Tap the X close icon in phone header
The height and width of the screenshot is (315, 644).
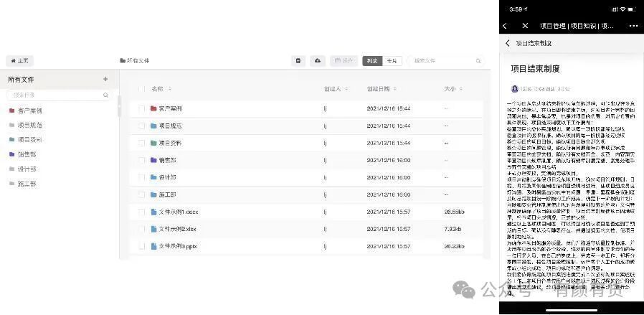(x=525, y=25)
